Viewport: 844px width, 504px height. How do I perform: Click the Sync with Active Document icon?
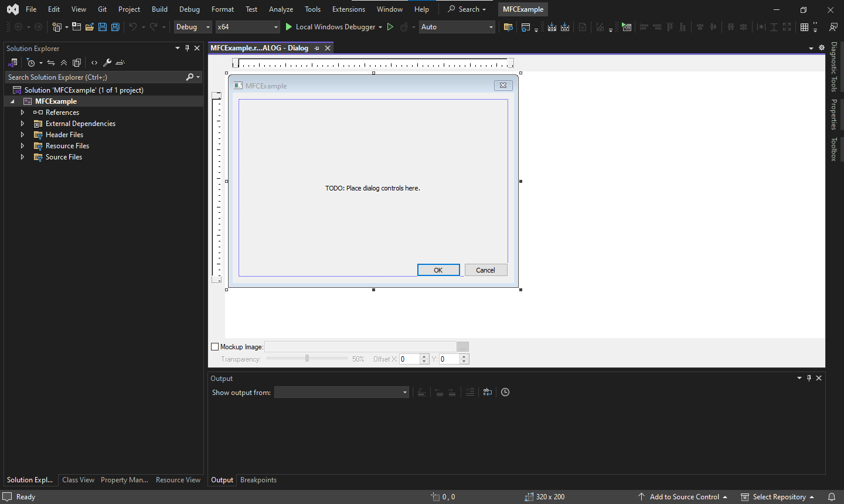51,63
